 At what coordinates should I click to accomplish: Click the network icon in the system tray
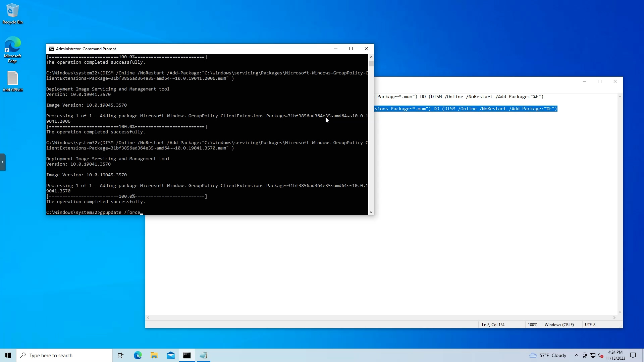tap(593, 355)
